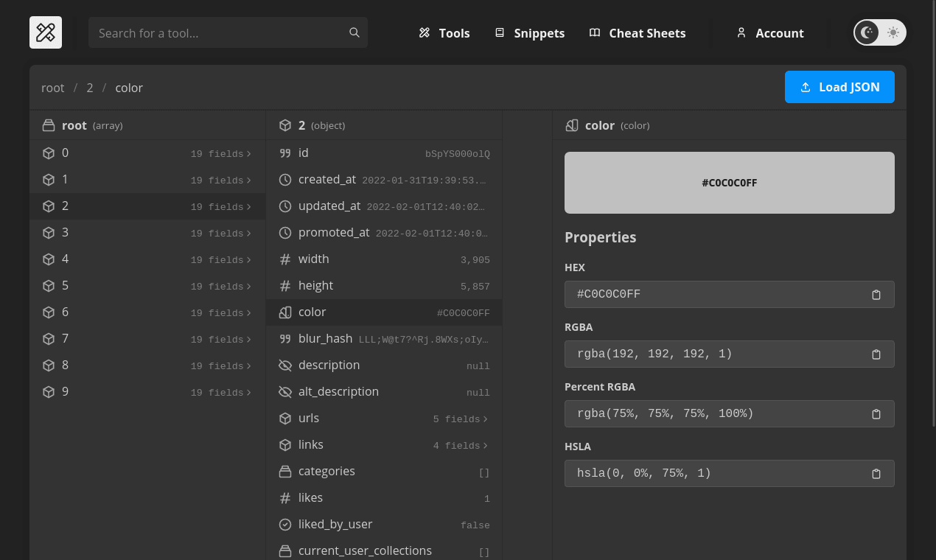Viewport: 936px width, 560px height.
Task: Expand chevron for item 3
Action: pos(249,234)
